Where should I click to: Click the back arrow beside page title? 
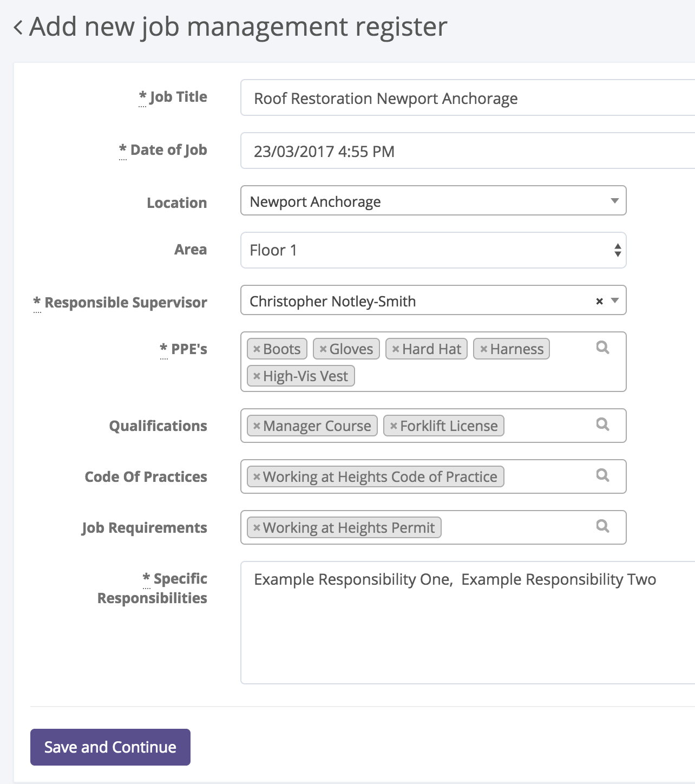[18, 27]
